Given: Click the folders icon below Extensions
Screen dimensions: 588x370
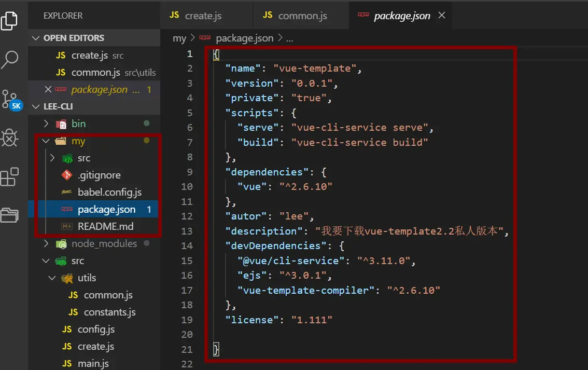Looking at the screenshot, I should [x=10, y=214].
